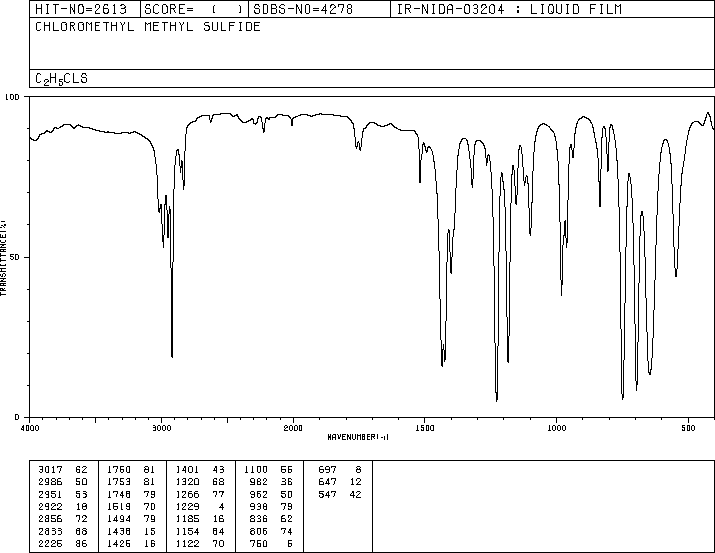Click the 500 x-axis tick label
Viewport: 715px width, 553px height.
tap(688, 428)
